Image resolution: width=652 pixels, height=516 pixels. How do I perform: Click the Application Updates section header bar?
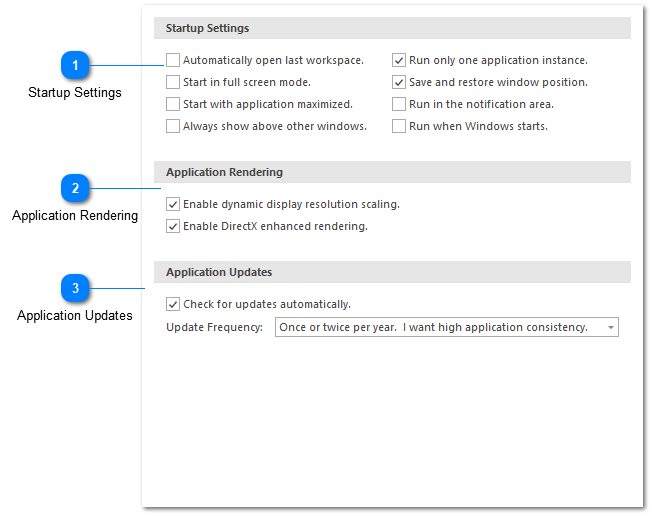(392, 272)
